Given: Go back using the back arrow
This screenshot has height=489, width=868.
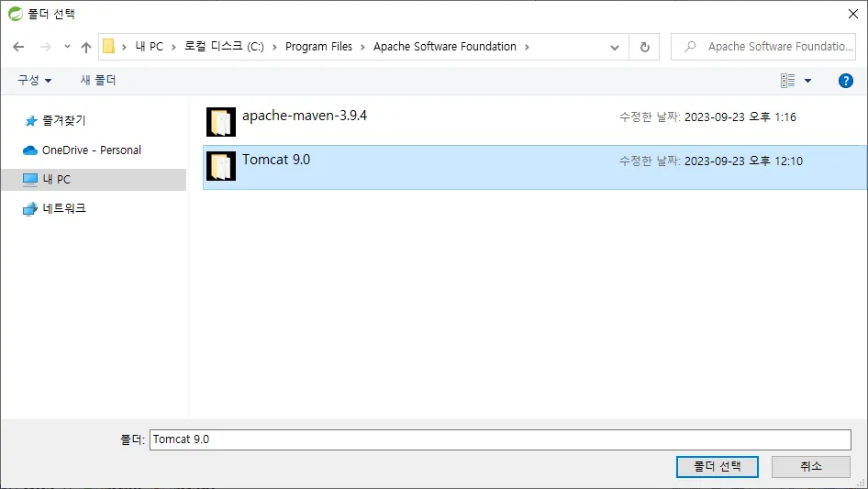Looking at the screenshot, I should click(18, 47).
